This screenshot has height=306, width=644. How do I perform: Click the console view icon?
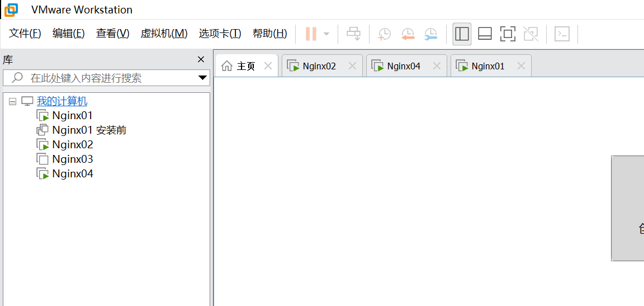[562, 34]
